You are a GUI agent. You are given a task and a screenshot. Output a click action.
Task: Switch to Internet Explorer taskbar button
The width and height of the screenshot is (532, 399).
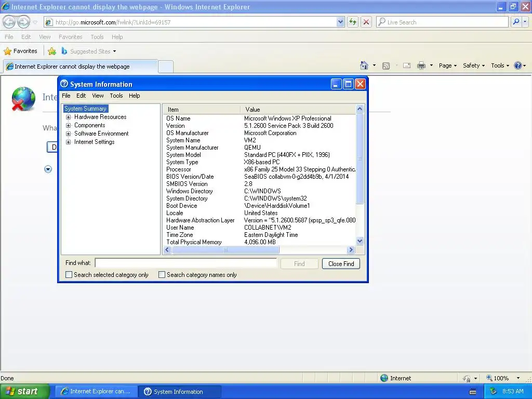pos(96,392)
